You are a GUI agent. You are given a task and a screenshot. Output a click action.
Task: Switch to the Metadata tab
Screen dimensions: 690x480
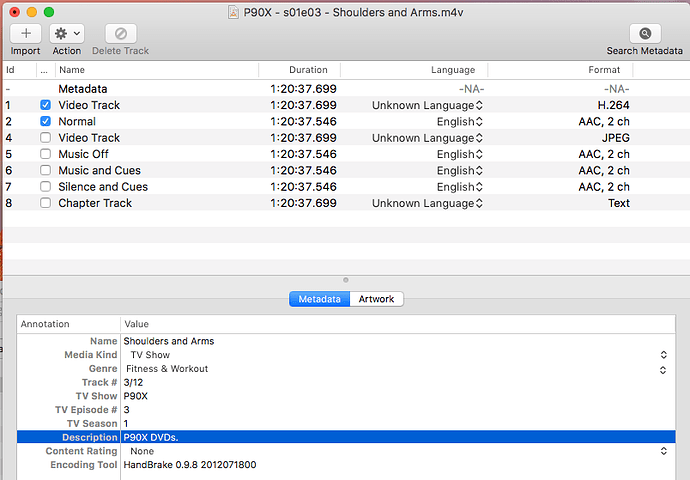(x=319, y=299)
